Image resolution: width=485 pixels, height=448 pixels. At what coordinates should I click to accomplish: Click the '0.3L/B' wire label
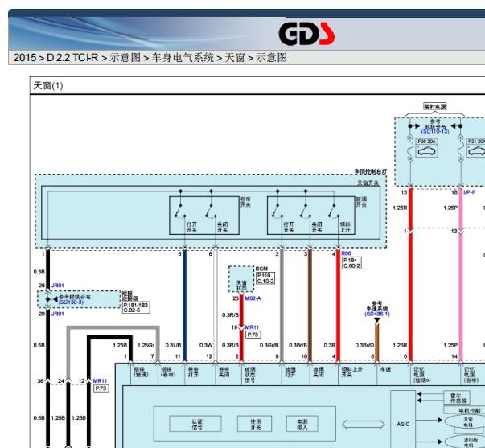(x=173, y=345)
